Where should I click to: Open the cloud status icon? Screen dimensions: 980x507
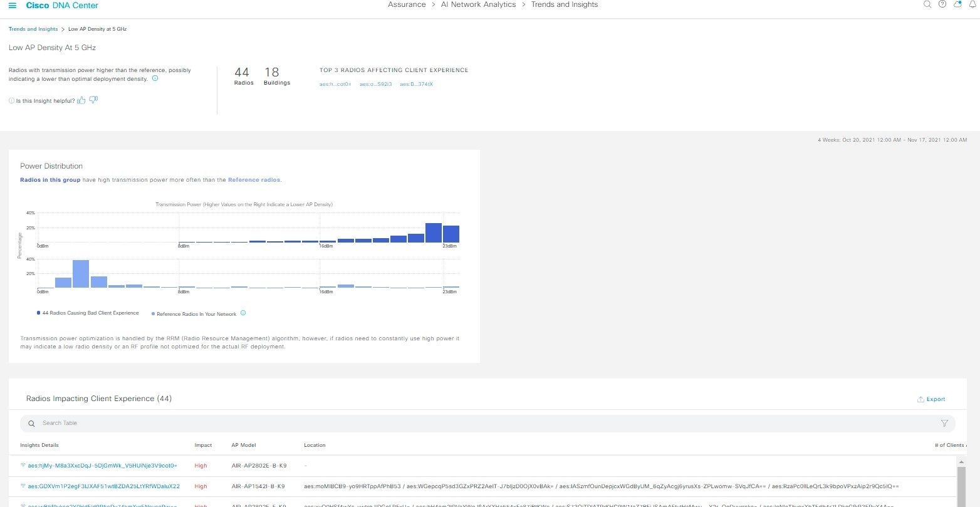coord(957,4)
